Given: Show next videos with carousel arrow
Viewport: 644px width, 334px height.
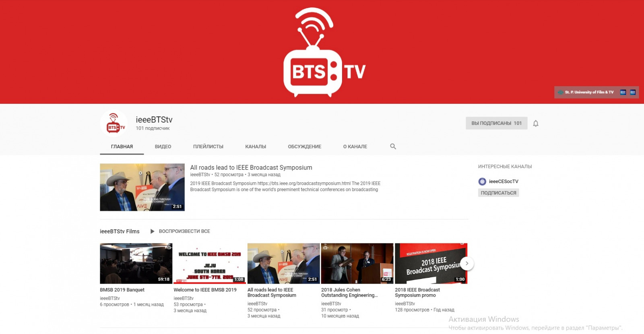Looking at the screenshot, I should (x=466, y=264).
